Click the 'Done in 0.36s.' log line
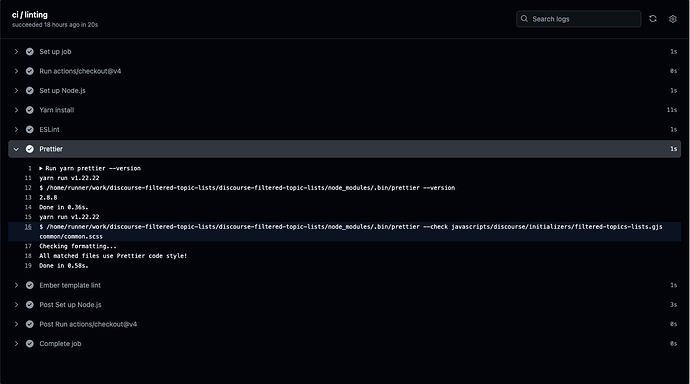690x384 pixels. (x=64, y=207)
